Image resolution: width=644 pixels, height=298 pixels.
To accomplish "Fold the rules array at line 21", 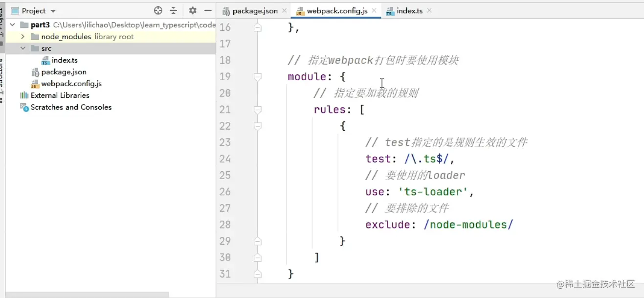I will pos(258,110).
